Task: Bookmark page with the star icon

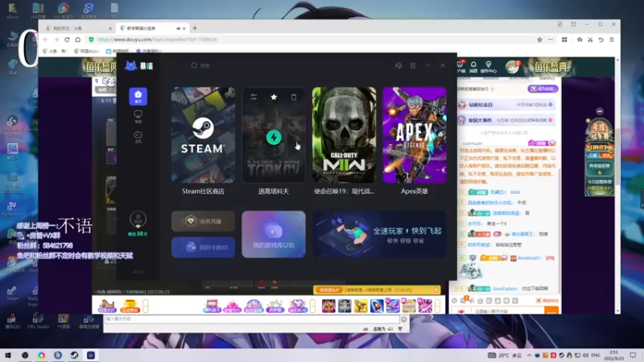Action: pyautogui.click(x=539, y=39)
